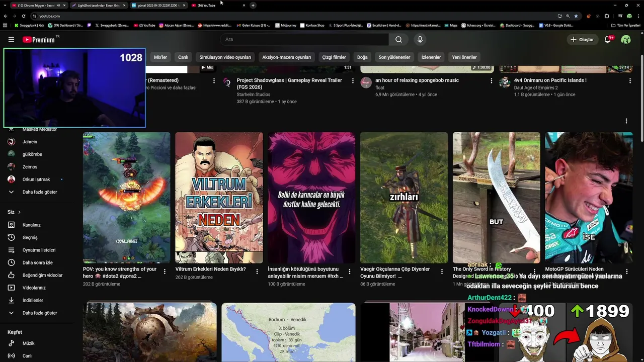The image size is (644, 362).
Task: Open new browser tab with plus
Action: [x=253, y=5]
